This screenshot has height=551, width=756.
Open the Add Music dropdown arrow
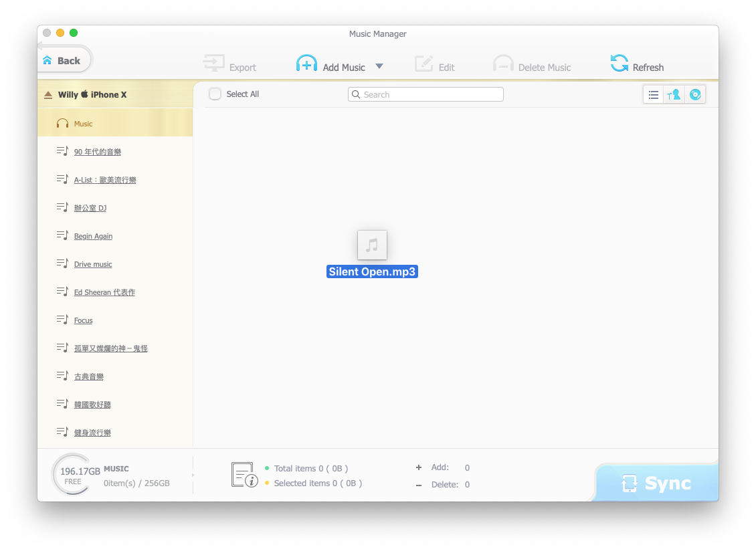tap(379, 66)
